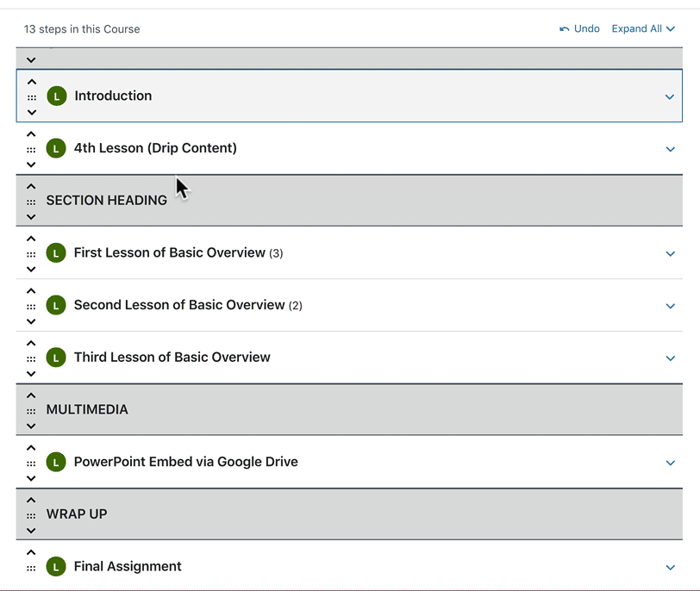Move SECTION HEADING up with arrow
This screenshot has width=700, height=591.
tap(32, 186)
